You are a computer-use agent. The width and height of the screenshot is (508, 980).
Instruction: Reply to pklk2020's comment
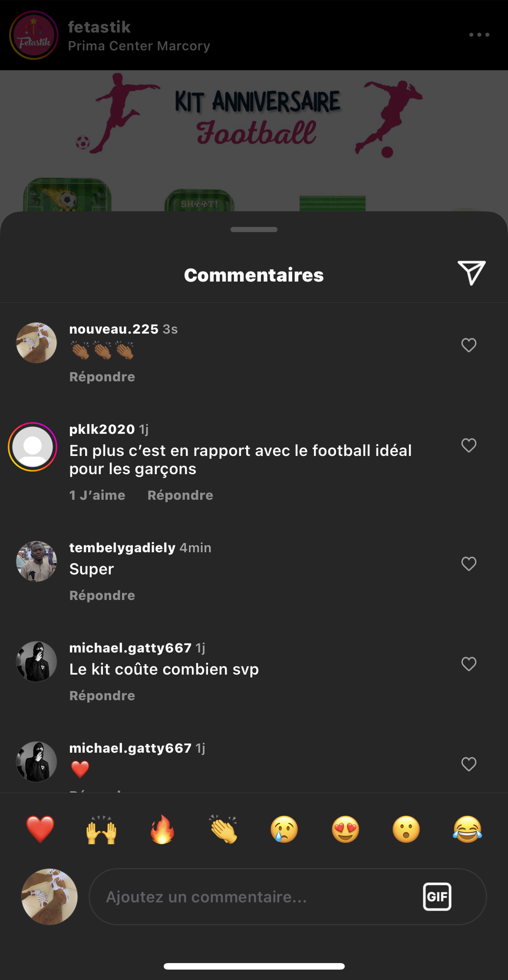point(180,495)
